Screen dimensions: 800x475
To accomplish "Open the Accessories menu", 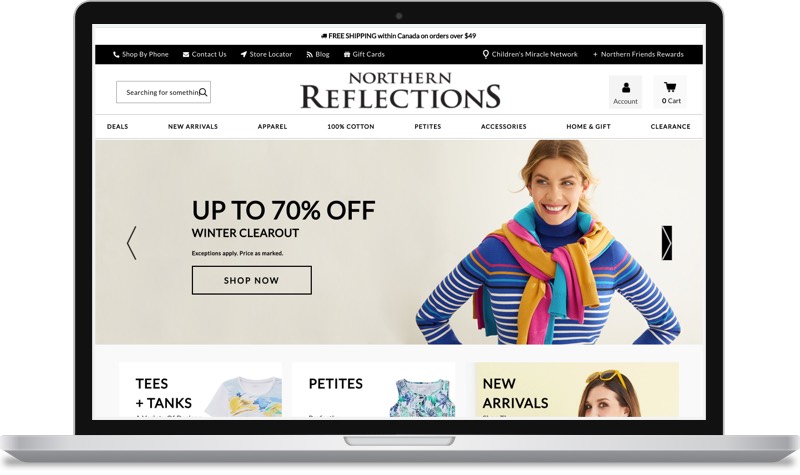I will coord(504,127).
